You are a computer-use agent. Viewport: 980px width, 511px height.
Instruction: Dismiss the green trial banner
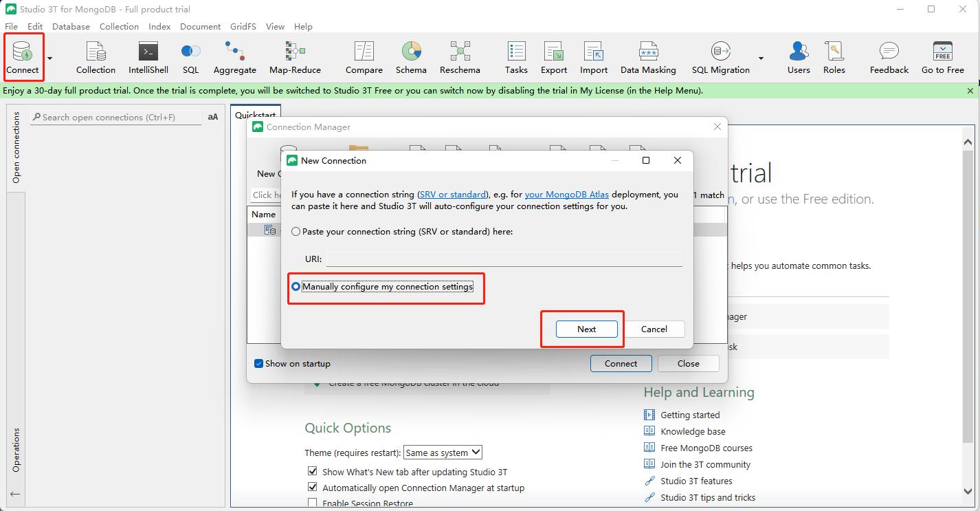pyautogui.click(x=970, y=91)
